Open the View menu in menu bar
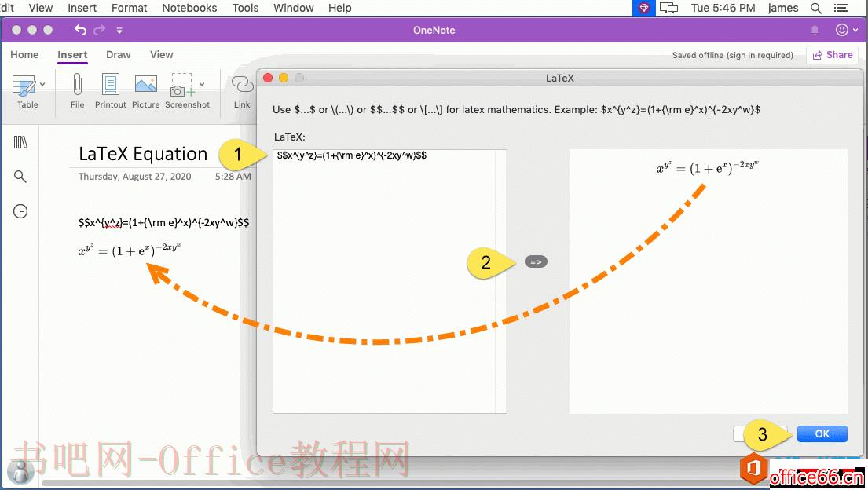Image resolution: width=868 pixels, height=490 pixels. [x=40, y=8]
